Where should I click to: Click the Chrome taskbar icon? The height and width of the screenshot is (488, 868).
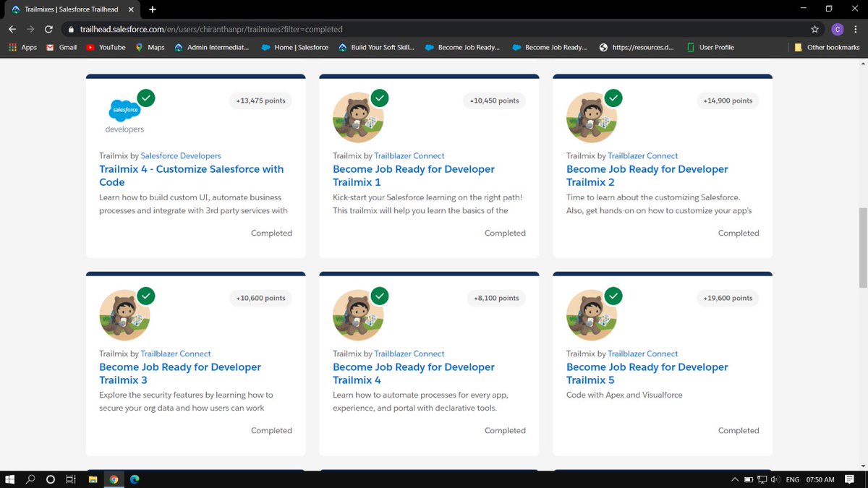(114, 479)
